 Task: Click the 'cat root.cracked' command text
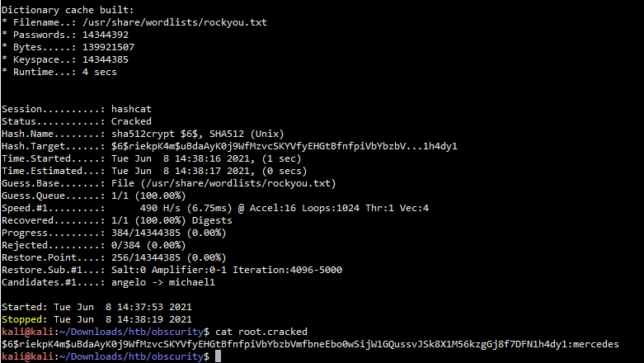pos(261,332)
